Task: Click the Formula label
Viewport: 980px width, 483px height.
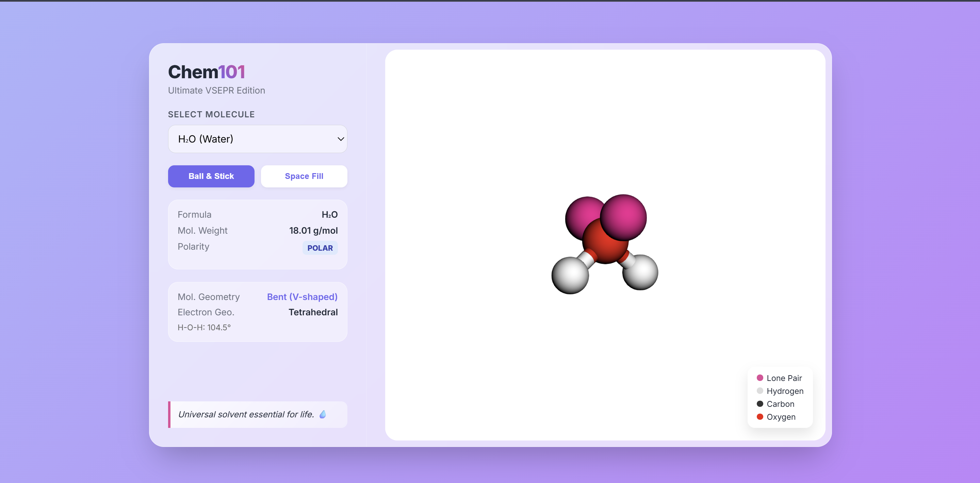Action: click(194, 215)
